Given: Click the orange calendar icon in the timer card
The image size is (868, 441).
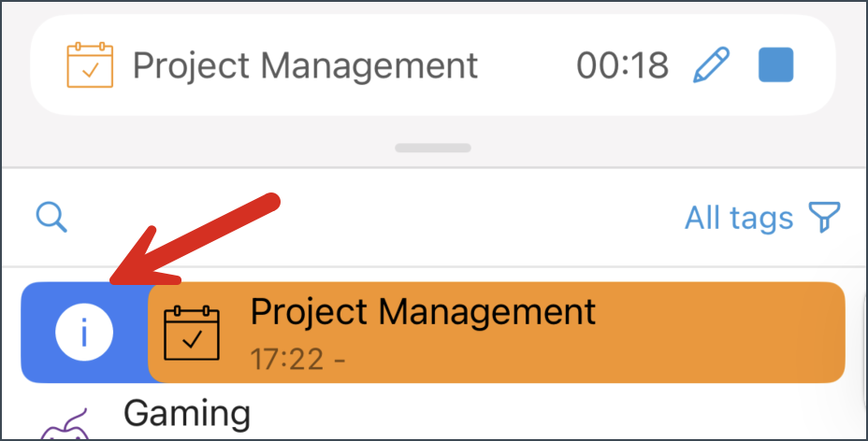Looking at the screenshot, I should pos(90,65).
